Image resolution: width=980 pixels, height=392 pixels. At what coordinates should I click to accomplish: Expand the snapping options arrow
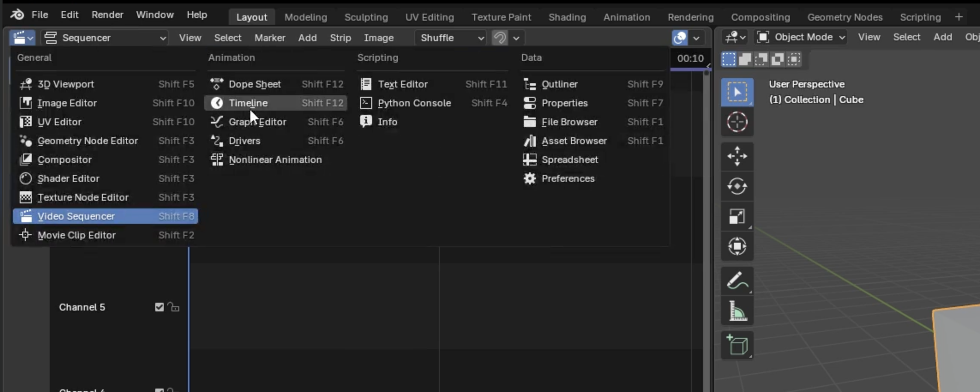pos(516,38)
